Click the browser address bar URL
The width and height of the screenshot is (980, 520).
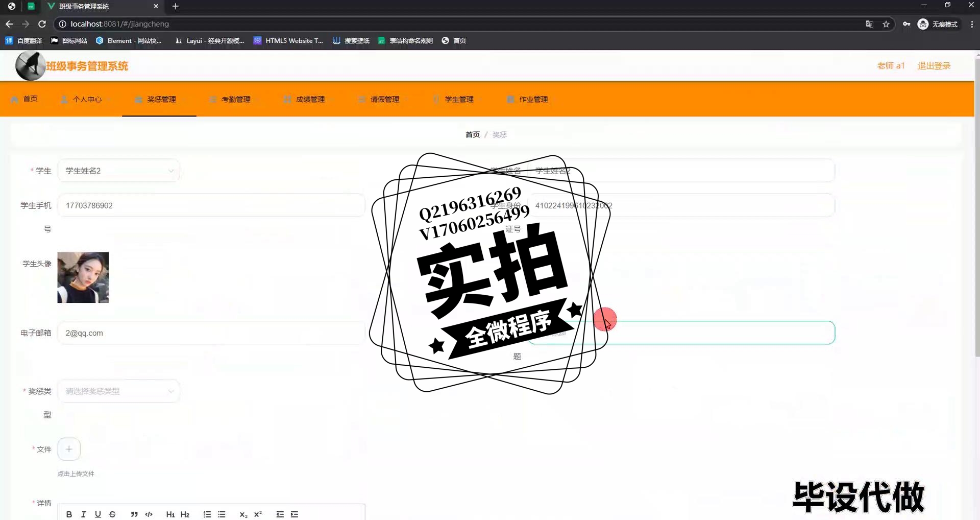[x=119, y=24]
